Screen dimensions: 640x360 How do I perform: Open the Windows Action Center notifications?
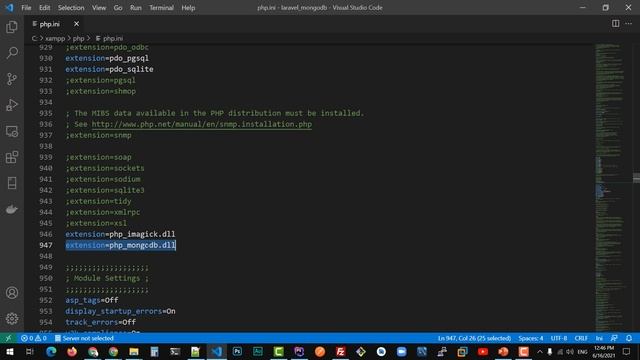[x=627, y=351]
